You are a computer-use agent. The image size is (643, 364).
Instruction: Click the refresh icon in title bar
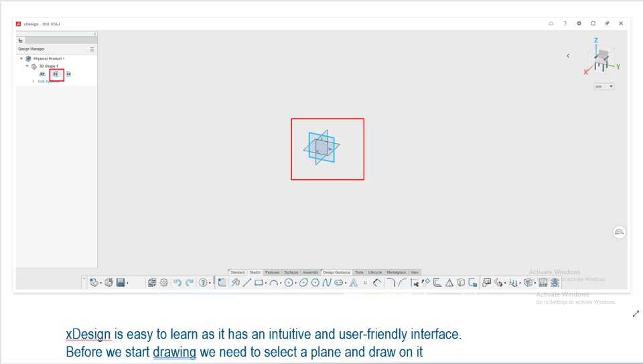pyautogui.click(x=593, y=23)
